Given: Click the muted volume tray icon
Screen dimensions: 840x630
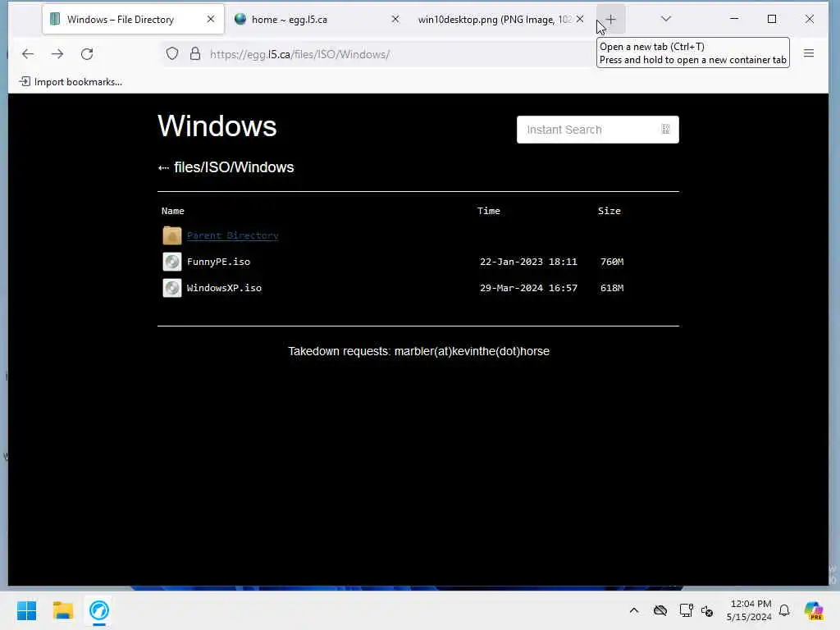Looking at the screenshot, I should pyautogui.click(x=707, y=610).
